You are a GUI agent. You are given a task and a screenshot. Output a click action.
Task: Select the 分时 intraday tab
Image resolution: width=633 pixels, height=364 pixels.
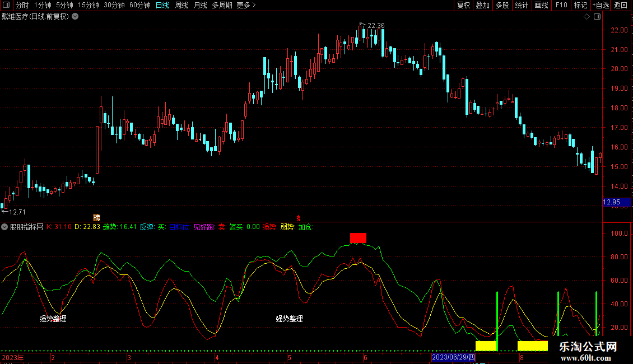(22, 5)
